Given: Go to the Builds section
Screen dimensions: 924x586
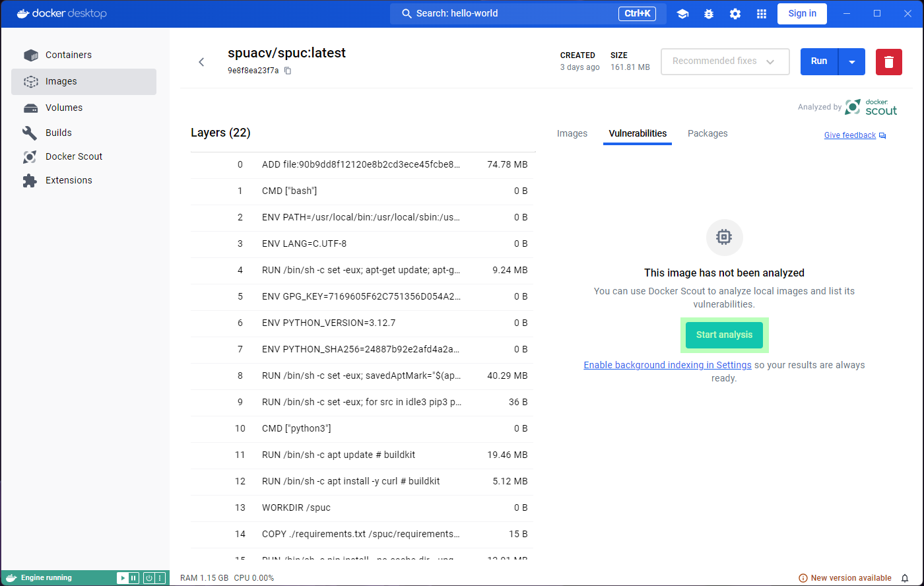Looking at the screenshot, I should 84,133.
